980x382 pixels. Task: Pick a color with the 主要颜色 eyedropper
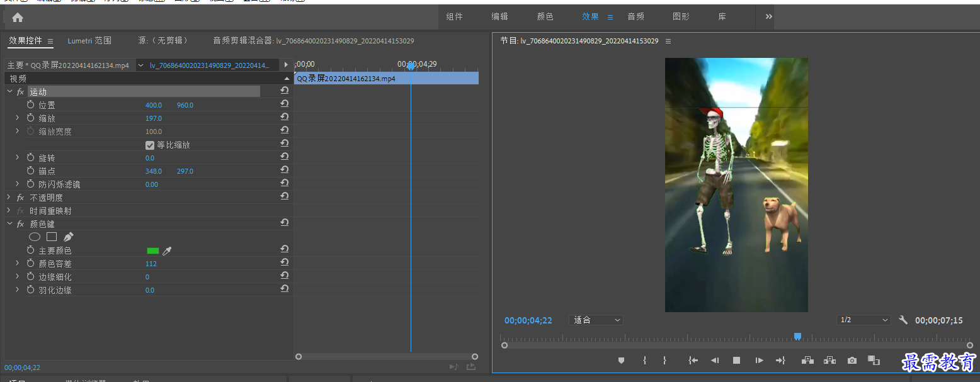pyautogui.click(x=167, y=250)
